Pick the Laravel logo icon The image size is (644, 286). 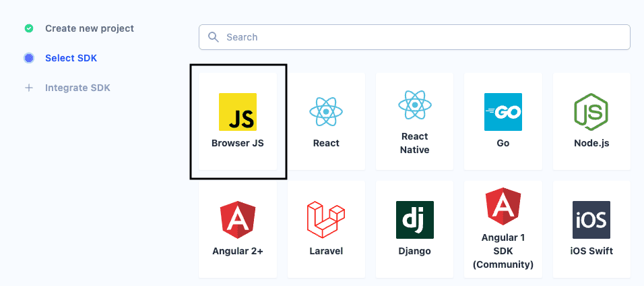point(326,219)
